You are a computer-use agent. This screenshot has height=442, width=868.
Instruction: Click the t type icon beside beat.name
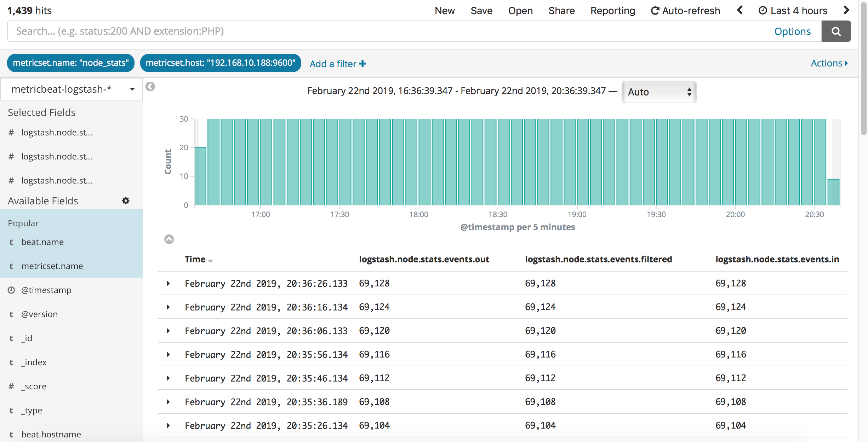(x=11, y=242)
